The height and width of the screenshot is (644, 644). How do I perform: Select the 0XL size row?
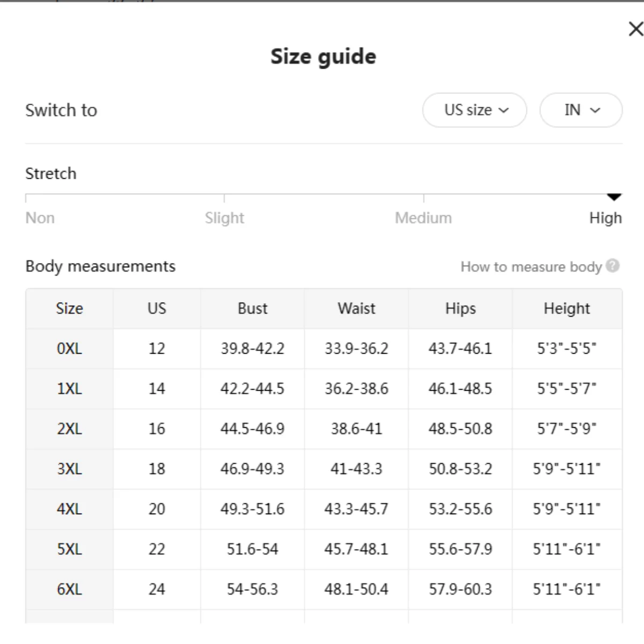click(324, 349)
